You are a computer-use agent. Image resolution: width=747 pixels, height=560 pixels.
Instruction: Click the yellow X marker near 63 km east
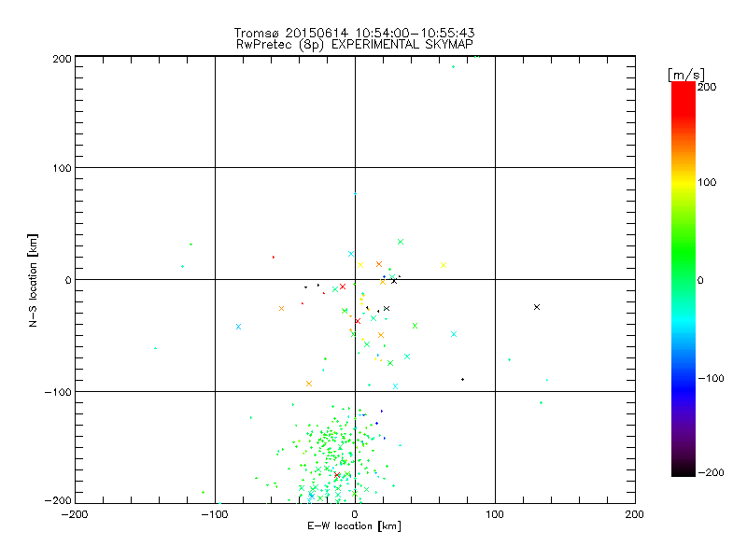click(444, 265)
